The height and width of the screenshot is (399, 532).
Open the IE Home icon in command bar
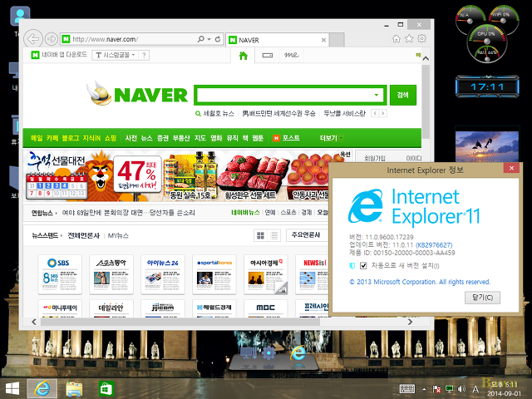tap(397, 39)
